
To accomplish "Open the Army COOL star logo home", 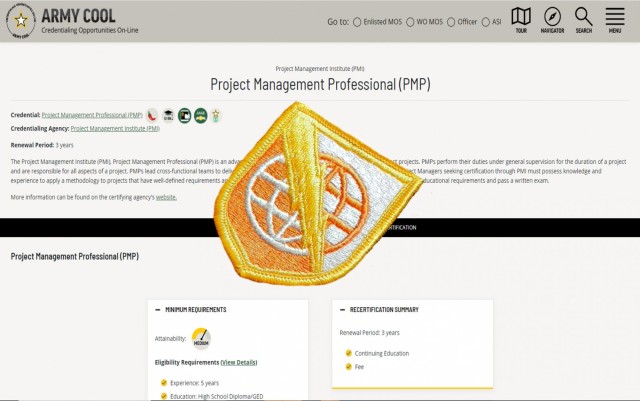I will 21,20.
